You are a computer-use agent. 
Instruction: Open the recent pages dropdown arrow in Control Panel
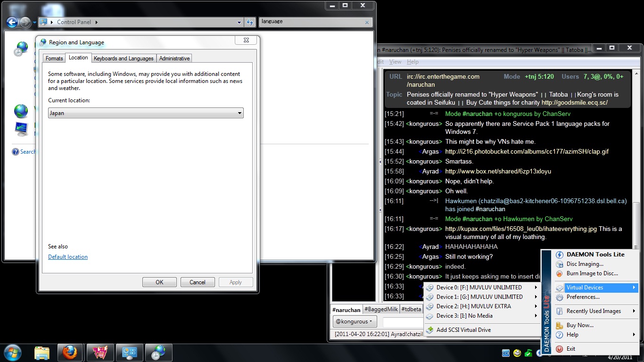(x=33, y=22)
